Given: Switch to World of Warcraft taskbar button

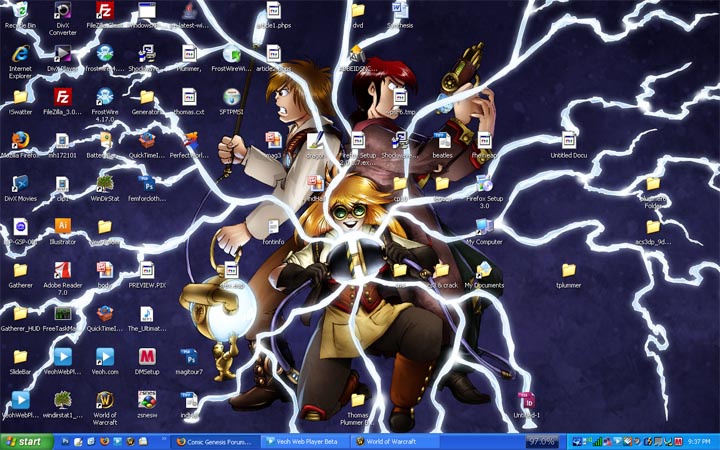Looking at the screenshot, I should [393, 442].
